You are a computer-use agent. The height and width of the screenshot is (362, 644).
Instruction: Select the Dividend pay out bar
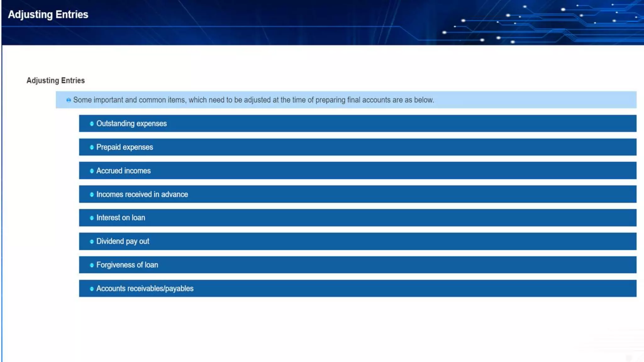pyautogui.click(x=357, y=241)
